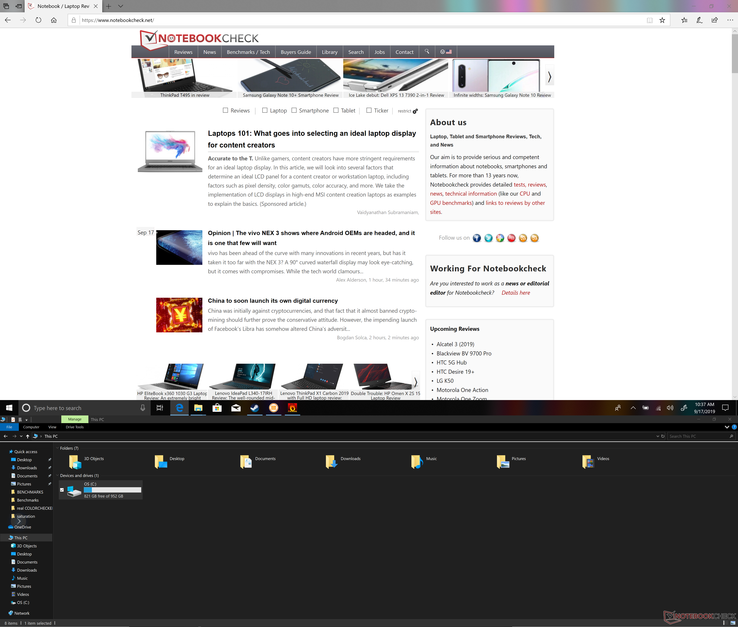Open the Quick Access Toolbar customize dropdown
The image size is (738, 627).
click(26, 419)
